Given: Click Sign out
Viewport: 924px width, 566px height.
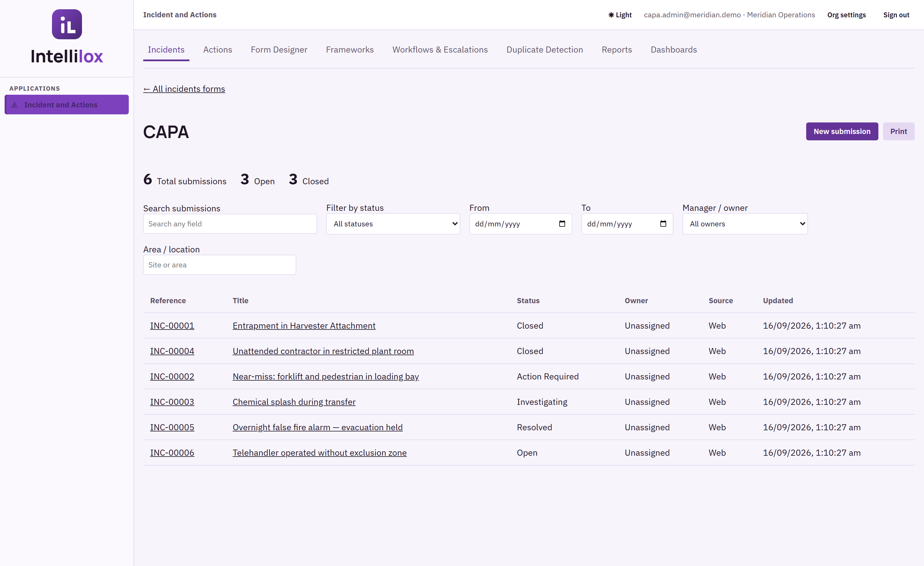Looking at the screenshot, I should tap(896, 15).
